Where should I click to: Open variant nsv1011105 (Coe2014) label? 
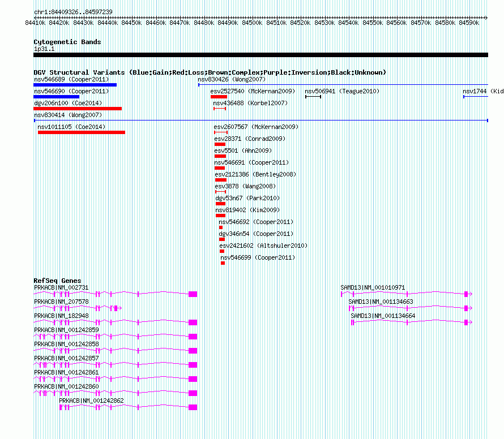[71, 127]
